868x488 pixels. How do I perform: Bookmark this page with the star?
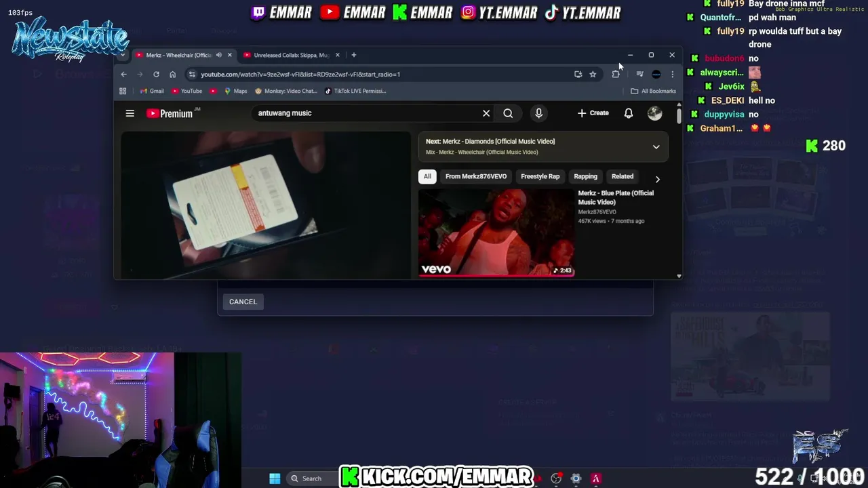pos(593,75)
